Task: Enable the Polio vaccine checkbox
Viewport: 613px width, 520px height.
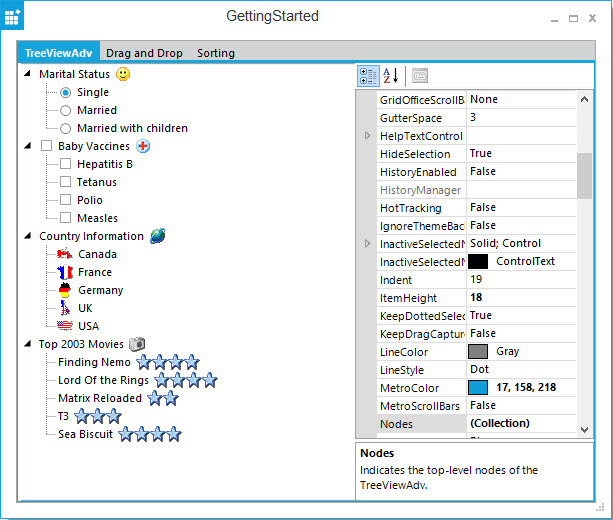Action: (x=66, y=200)
